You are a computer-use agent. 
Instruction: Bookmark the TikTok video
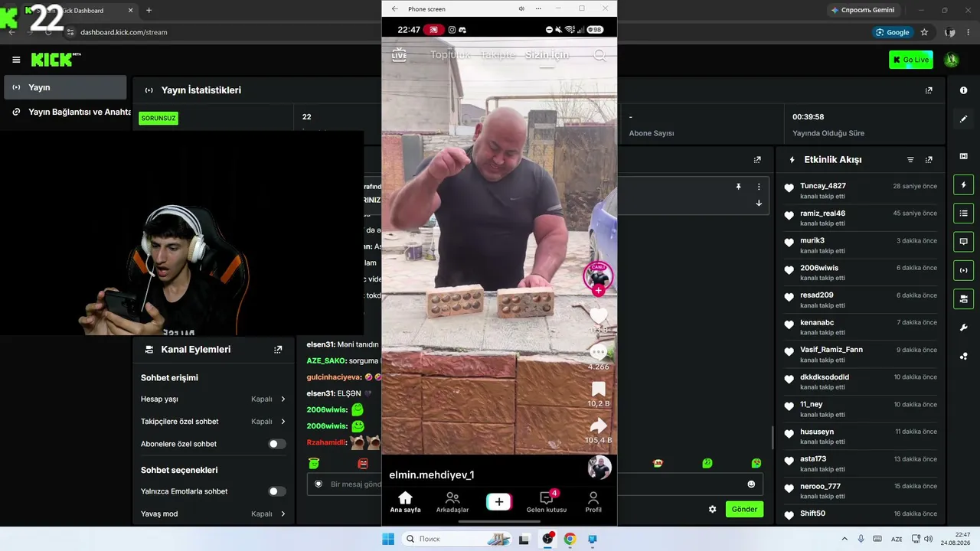coord(599,389)
